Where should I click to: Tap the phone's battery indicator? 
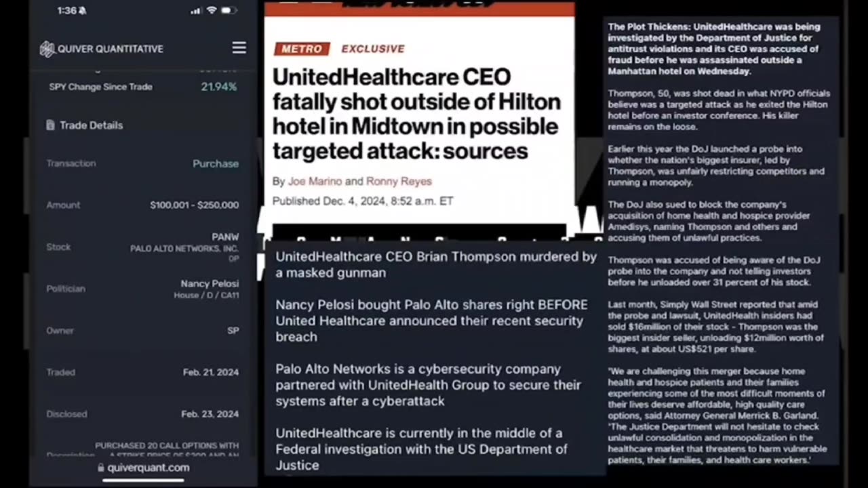(229, 11)
